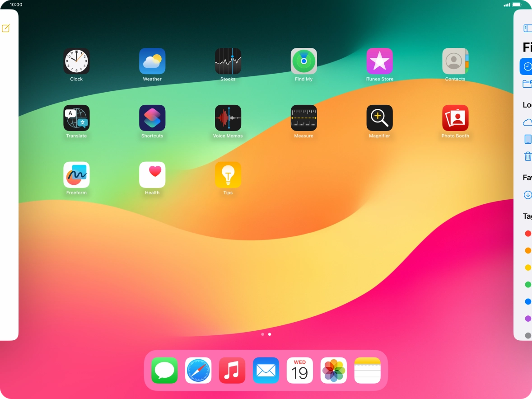Open Calendar in the dock
The height and width of the screenshot is (399, 532).
(x=300, y=371)
